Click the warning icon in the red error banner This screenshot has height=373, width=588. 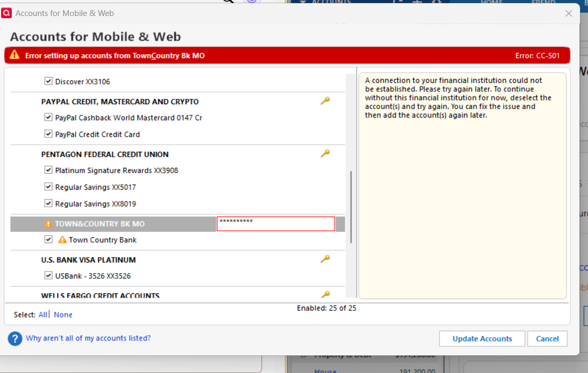click(14, 55)
